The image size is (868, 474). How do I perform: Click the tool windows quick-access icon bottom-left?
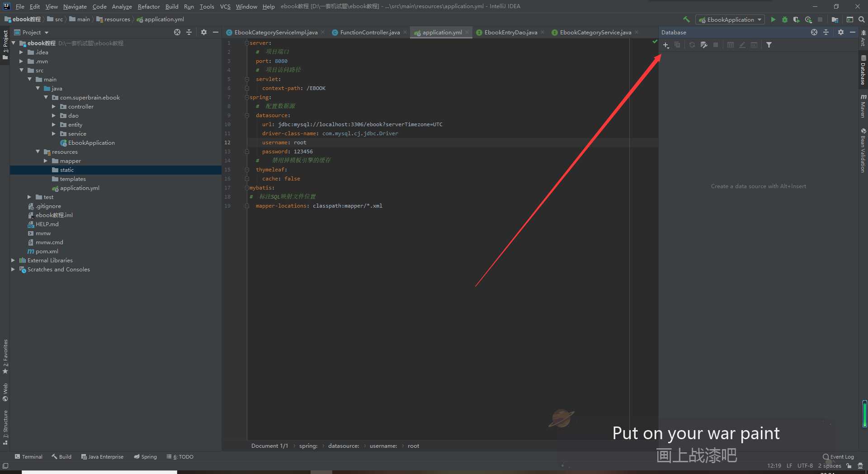(x=5, y=466)
